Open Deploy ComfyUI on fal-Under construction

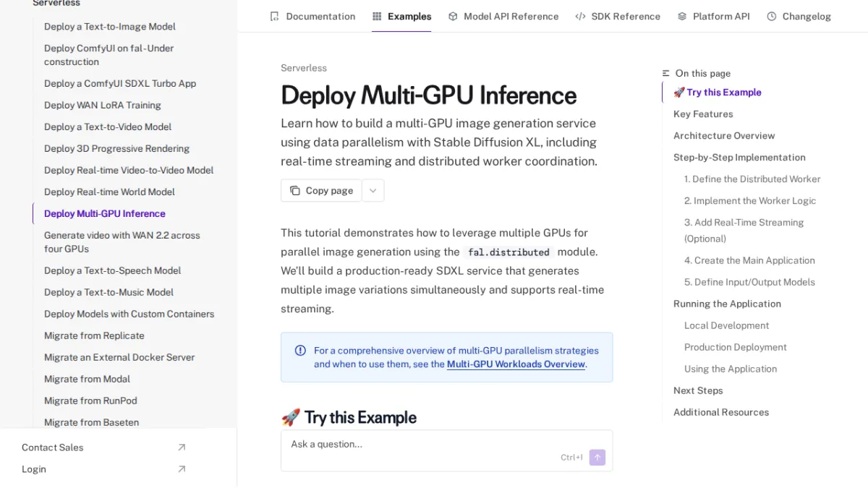109,55
